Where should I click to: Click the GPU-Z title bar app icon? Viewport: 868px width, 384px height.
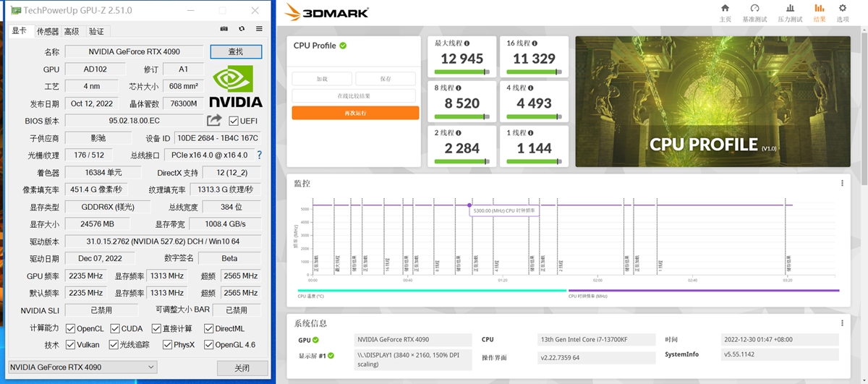point(15,11)
